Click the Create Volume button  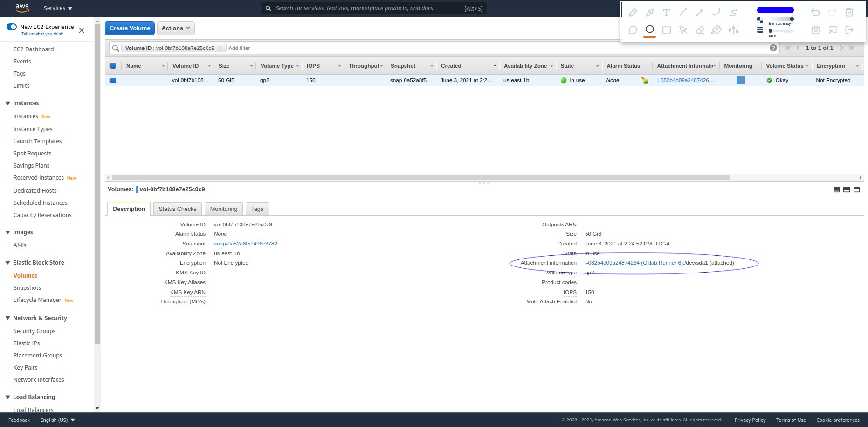(x=130, y=28)
